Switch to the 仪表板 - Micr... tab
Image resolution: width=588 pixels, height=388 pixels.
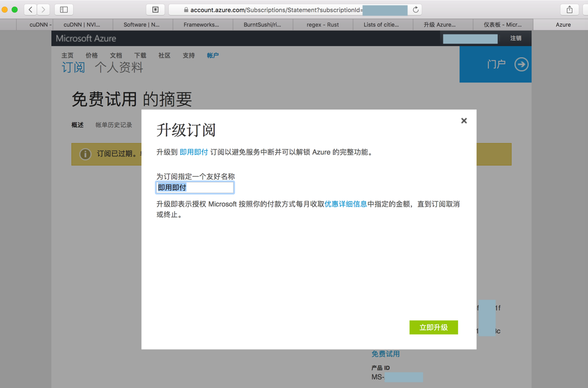(503, 24)
